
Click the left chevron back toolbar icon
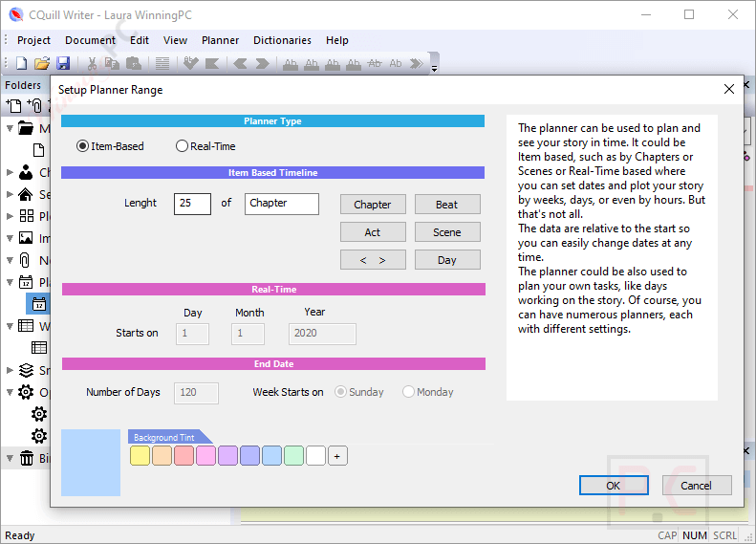tap(240, 63)
